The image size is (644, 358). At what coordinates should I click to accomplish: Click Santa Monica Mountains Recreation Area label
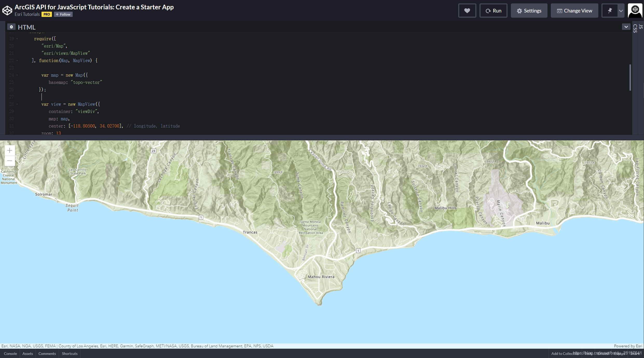311,227
